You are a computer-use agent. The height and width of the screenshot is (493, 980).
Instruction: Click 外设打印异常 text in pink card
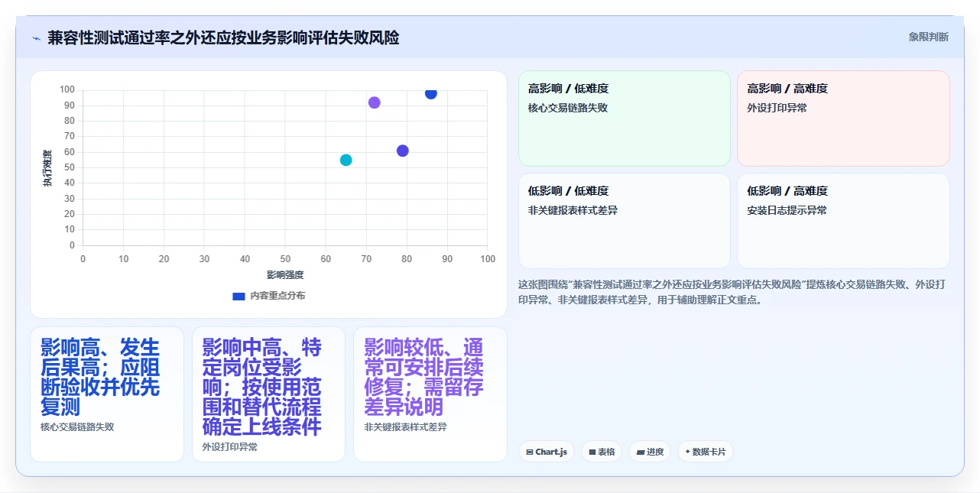click(x=777, y=108)
